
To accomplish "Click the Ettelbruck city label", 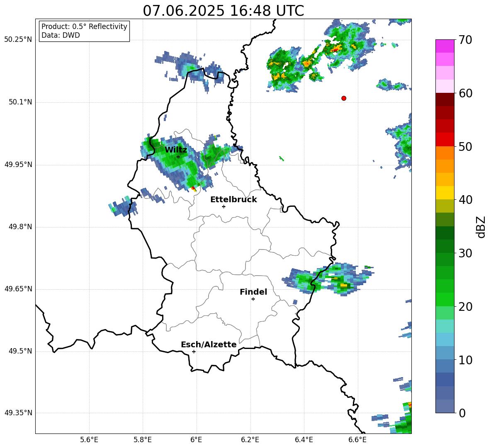I will 233,200.
